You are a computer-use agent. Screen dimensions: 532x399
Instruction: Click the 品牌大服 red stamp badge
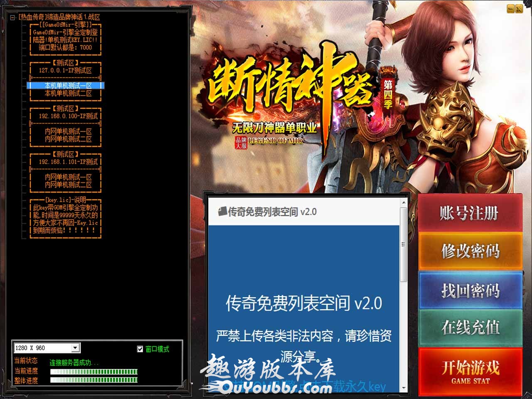tap(241, 143)
